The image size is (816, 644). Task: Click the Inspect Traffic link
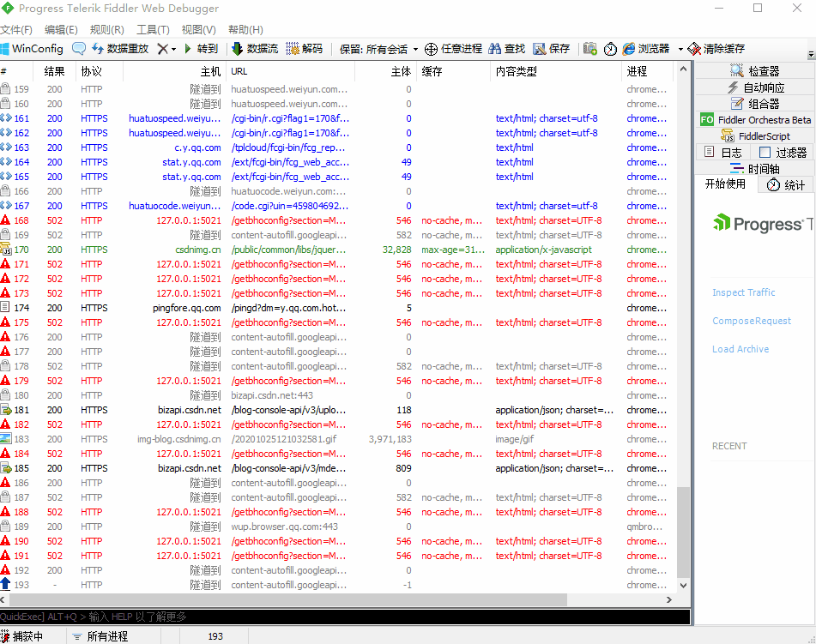(x=743, y=292)
